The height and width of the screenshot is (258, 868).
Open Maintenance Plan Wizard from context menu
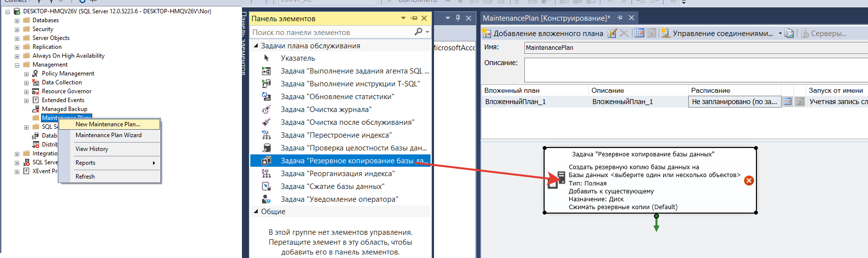108,135
